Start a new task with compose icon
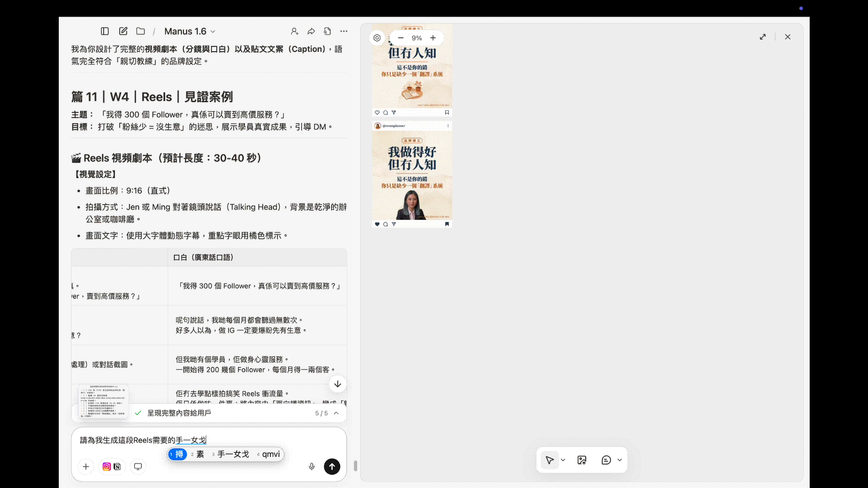This screenshot has height=488, width=868. click(123, 31)
